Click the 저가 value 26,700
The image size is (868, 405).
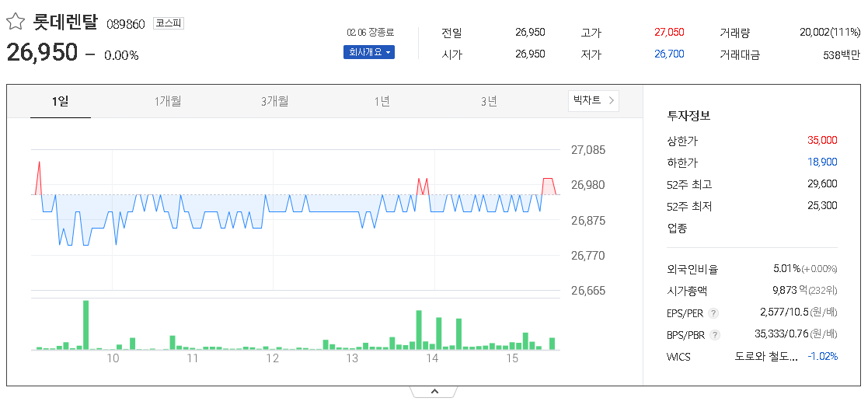point(669,54)
